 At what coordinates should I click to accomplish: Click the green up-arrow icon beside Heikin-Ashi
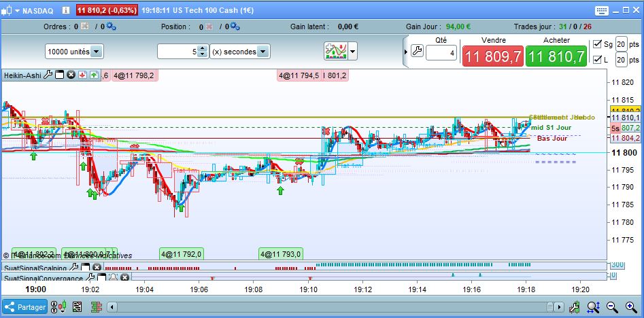[x=94, y=75]
